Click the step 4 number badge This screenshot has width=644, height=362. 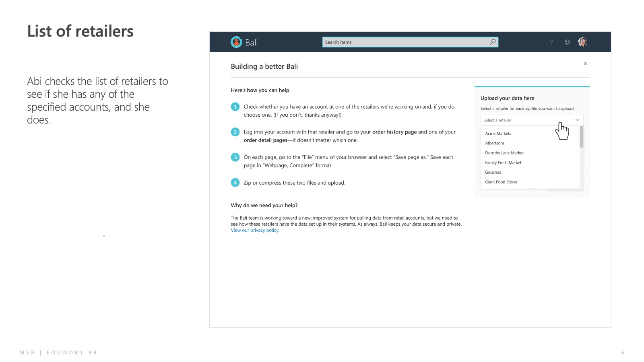click(x=235, y=183)
